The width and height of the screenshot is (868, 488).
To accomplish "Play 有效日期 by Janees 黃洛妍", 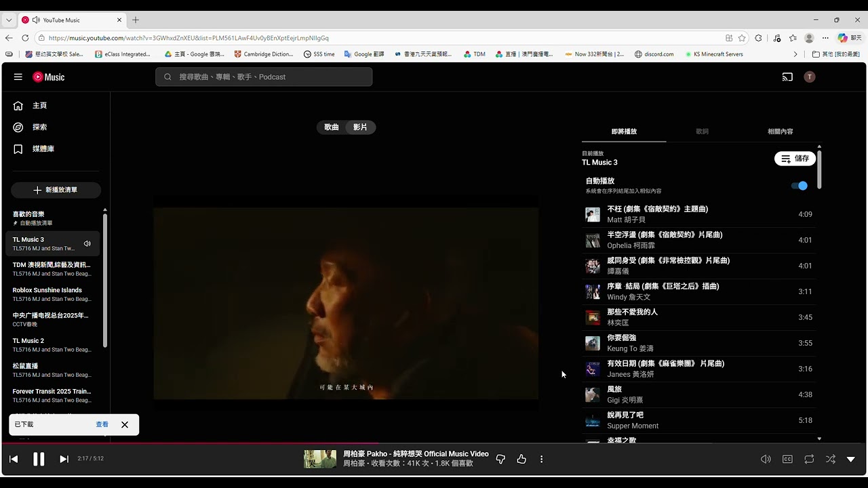I will 698,369.
